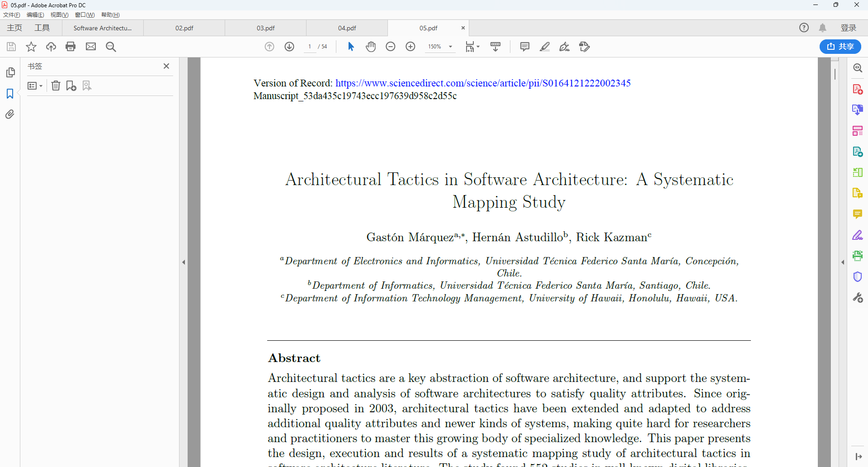Viewport: 868px width, 467px height.
Task: Open the Export PDF tool in right pane
Action: pos(858,152)
